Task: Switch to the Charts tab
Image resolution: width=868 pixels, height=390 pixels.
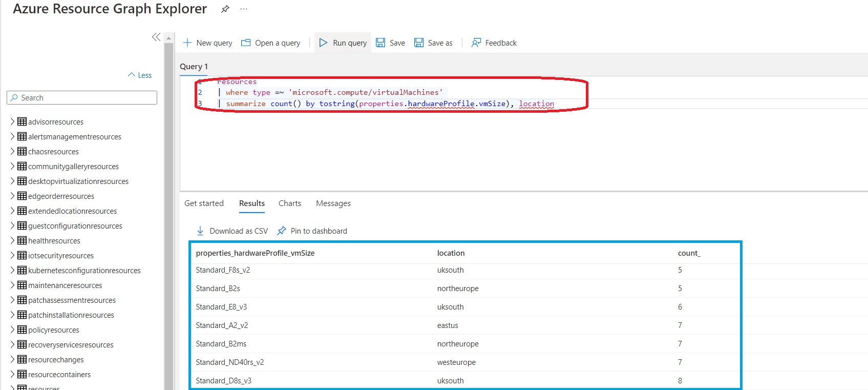Action: (x=290, y=203)
